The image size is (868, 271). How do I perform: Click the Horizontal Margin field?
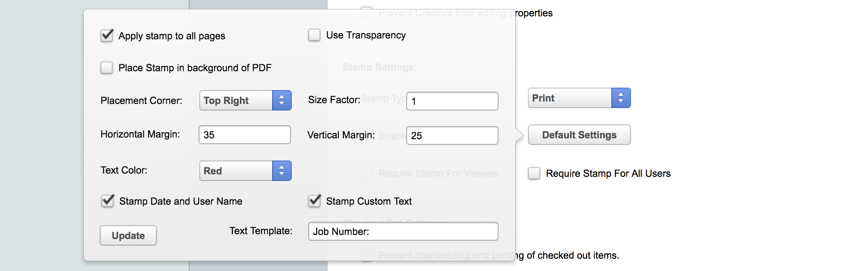pyautogui.click(x=244, y=135)
